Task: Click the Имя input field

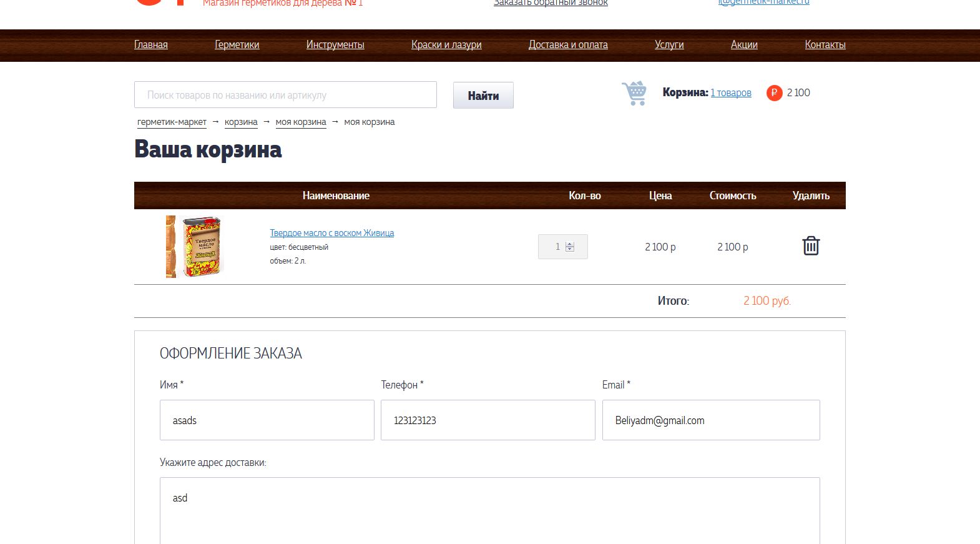Action: 267,420
